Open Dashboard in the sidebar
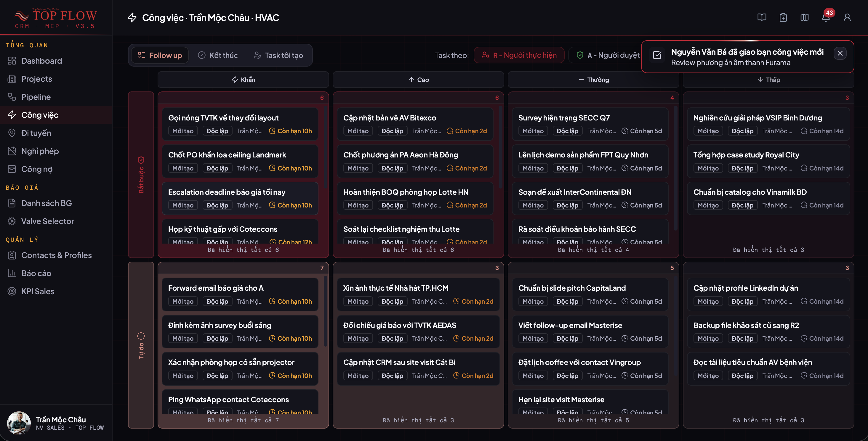The height and width of the screenshot is (441, 868). (x=56, y=61)
